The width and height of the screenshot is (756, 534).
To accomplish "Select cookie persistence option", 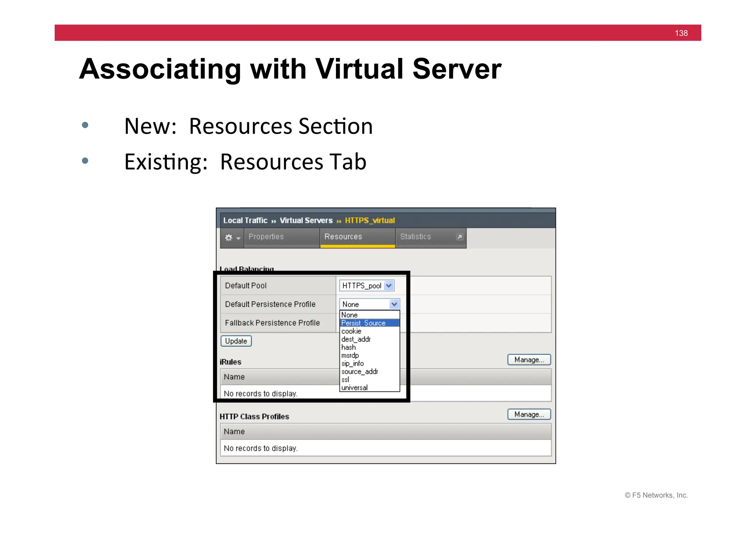I will [370, 331].
